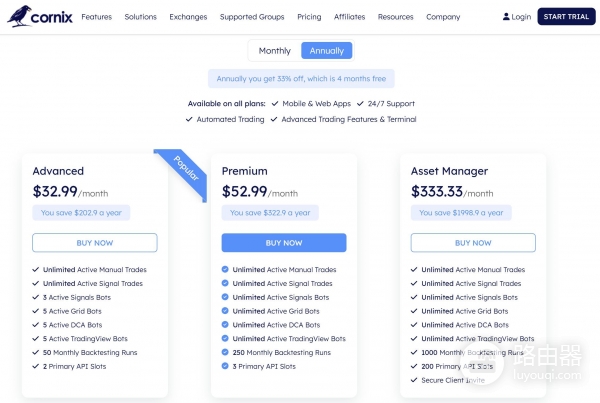Click checkmark beside Automated Trading

pos(190,119)
